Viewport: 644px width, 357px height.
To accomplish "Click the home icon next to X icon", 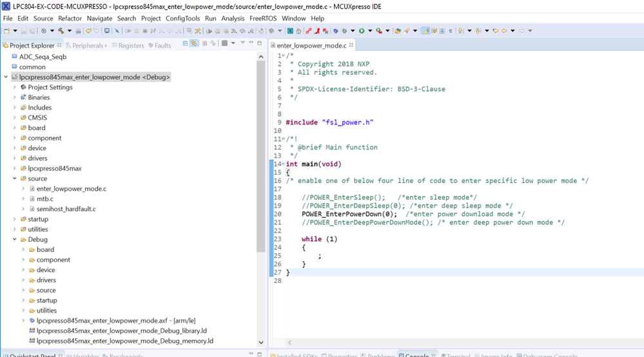I will coord(298,31).
